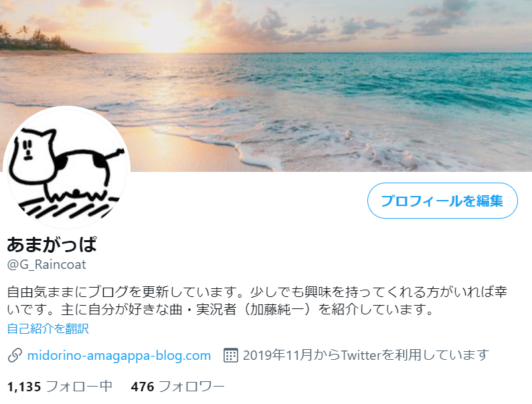
Task: Click the 1,135 following count number
Action: (24, 387)
